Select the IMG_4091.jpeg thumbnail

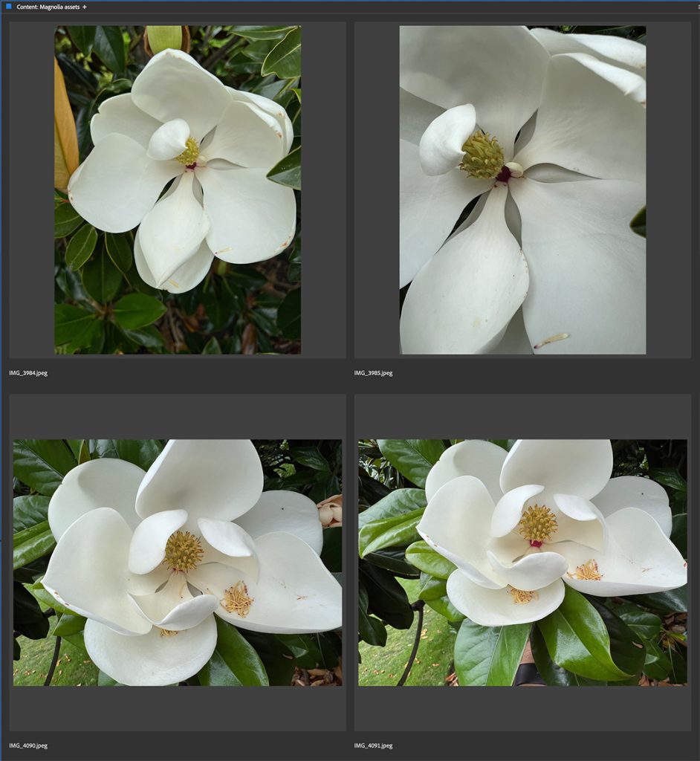pyautogui.click(x=522, y=563)
